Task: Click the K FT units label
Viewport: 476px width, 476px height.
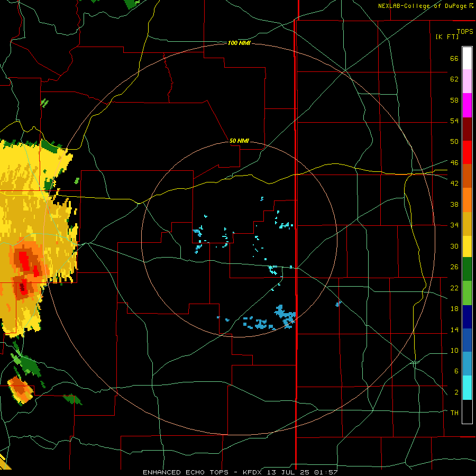Action: (447, 36)
